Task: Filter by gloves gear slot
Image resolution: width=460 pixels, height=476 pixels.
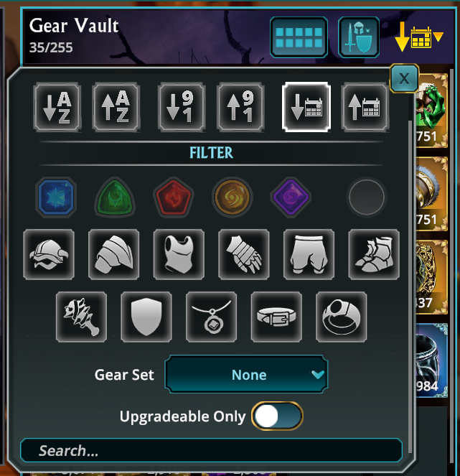Action: 244,254
